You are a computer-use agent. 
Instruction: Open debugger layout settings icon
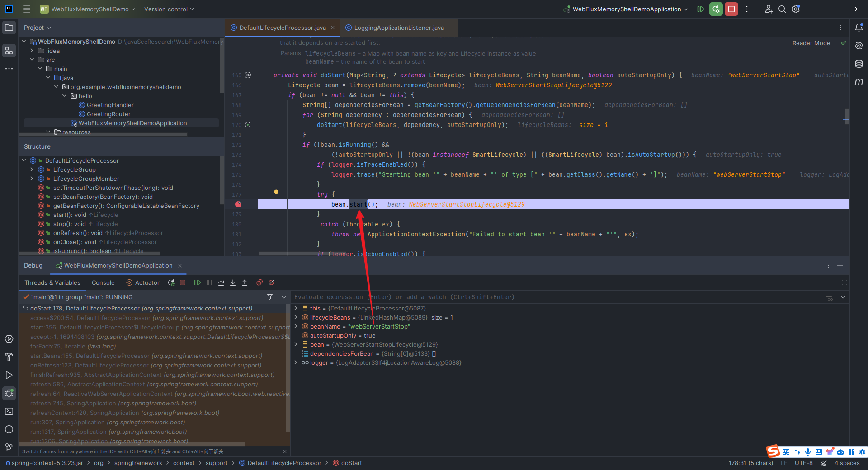click(x=844, y=282)
